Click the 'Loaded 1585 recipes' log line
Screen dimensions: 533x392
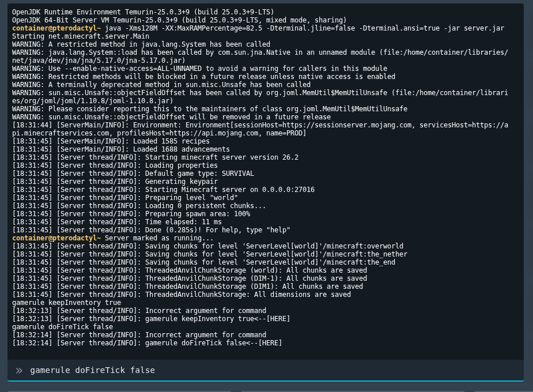[x=111, y=141]
